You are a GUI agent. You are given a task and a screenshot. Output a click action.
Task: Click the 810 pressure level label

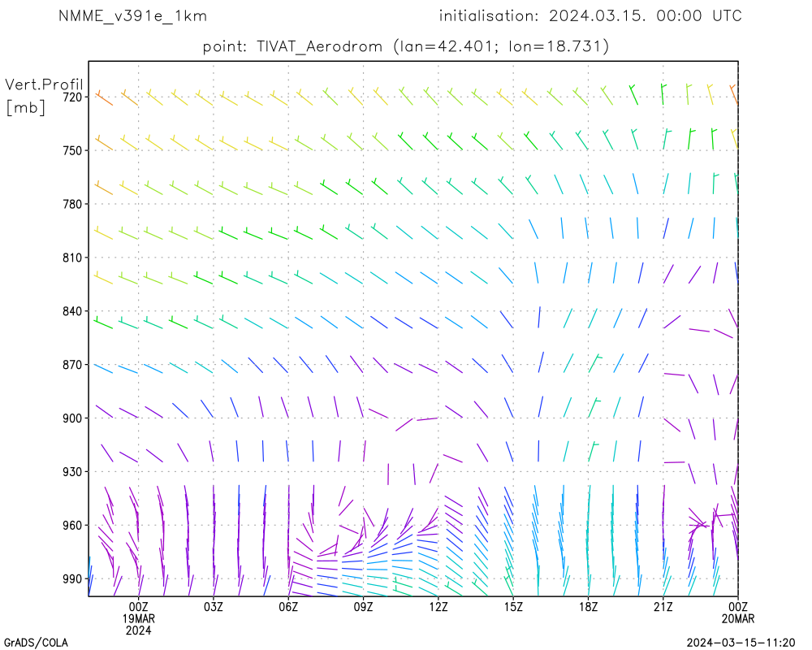[73, 258]
